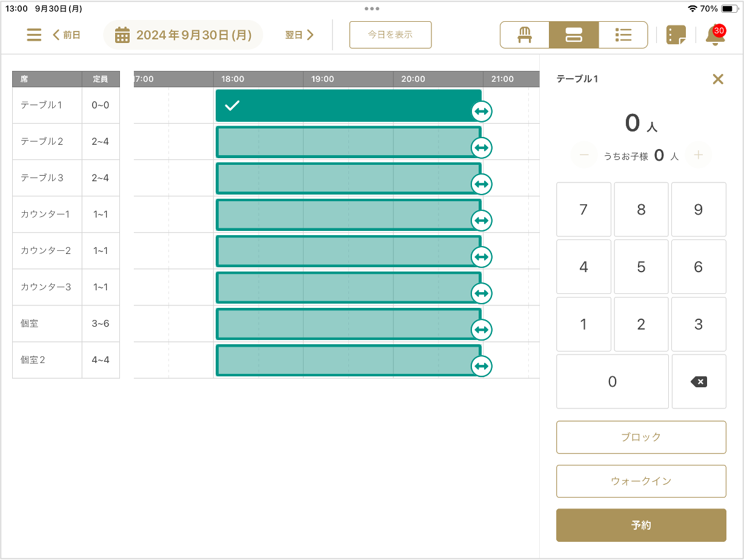The image size is (744, 560).
Task: Close the テーブル1 side panel
Action: coord(717,79)
